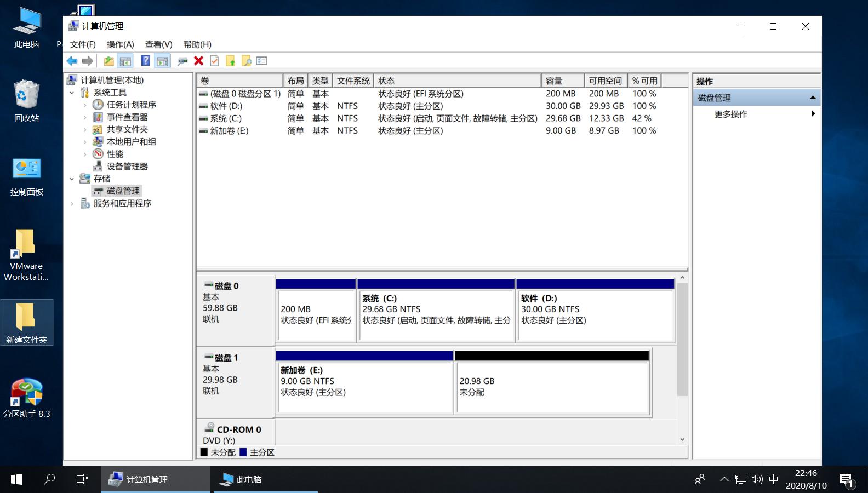
Task: Click the folder with magnifier toolbar icon
Action: point(246,61)
